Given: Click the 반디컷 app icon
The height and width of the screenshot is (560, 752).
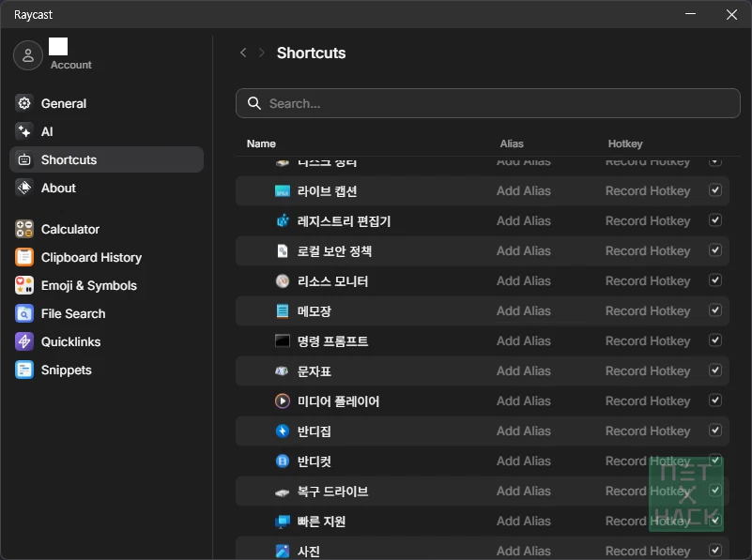Looking at the screenshot, I should (x=283, y=462).
